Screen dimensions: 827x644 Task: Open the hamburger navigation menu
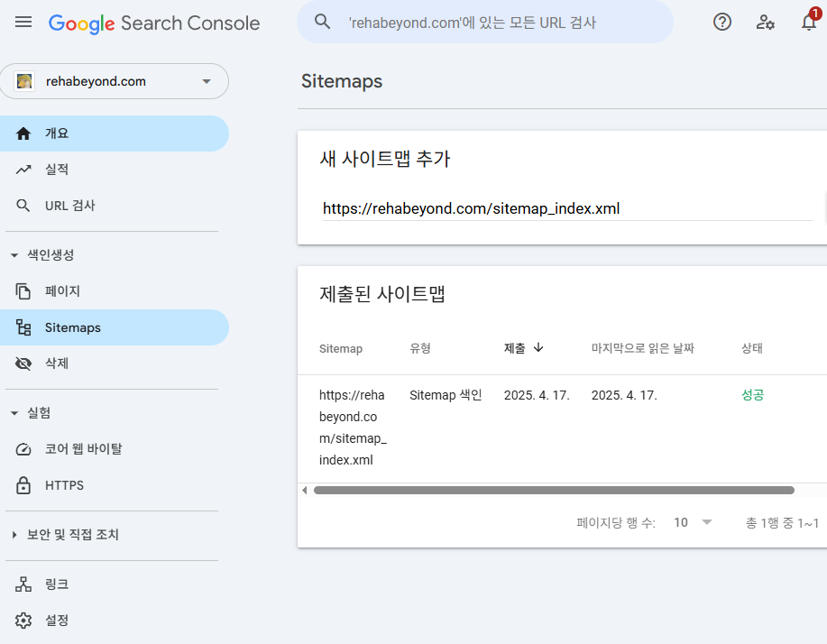point(23,23)
